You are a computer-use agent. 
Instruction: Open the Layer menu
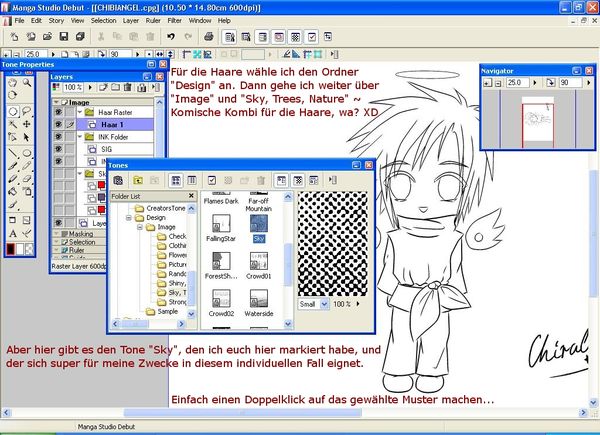point(130,21)
